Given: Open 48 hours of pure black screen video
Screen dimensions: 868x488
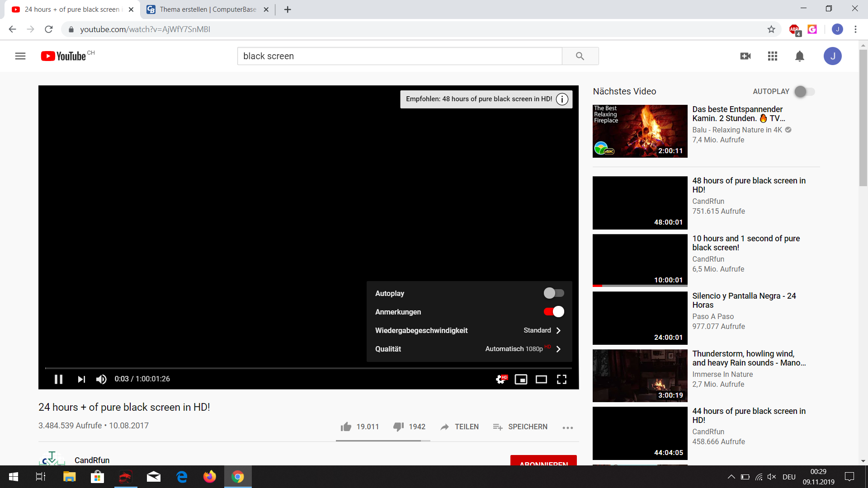Looking at the screenshot, I should coord(749,185).
